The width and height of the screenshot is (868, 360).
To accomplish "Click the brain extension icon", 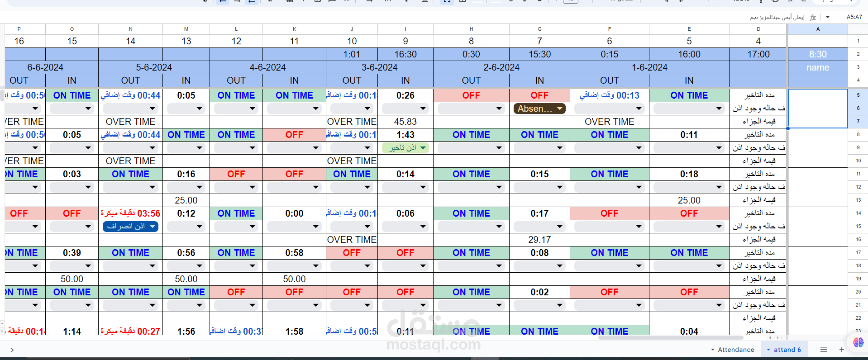I will [858, 343].
